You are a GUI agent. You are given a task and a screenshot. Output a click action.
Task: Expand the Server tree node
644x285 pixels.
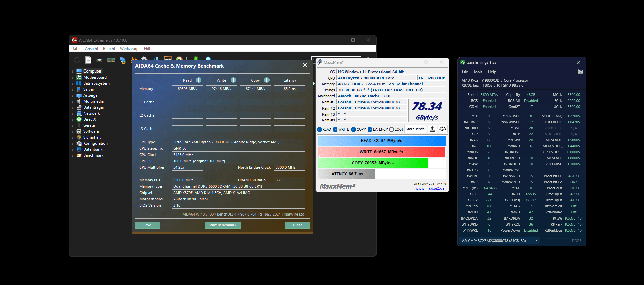[72, 90]
